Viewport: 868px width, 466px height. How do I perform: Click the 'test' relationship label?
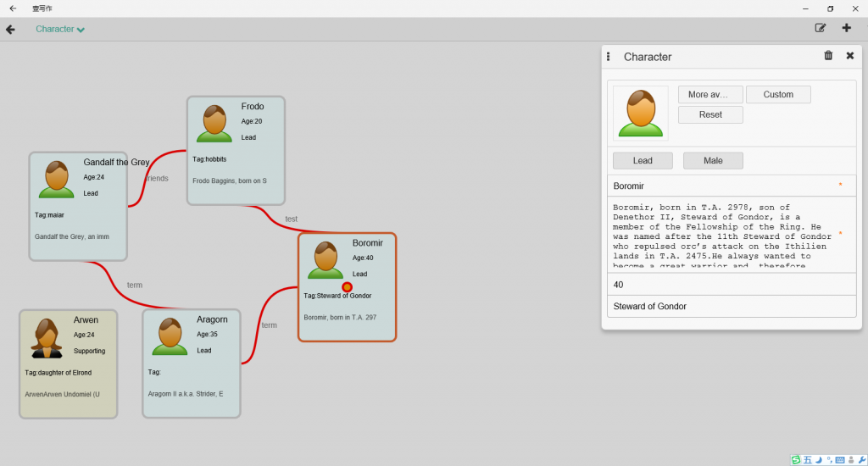292,219
